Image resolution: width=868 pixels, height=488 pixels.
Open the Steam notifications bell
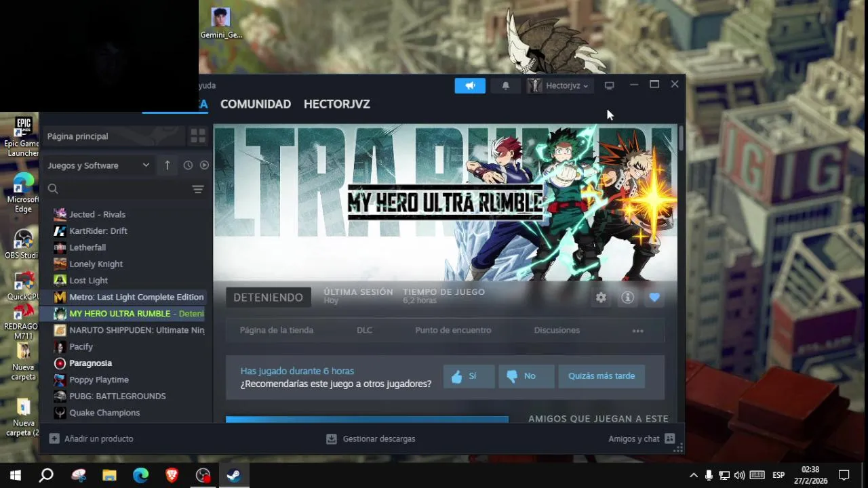click(x=505, y=85)
